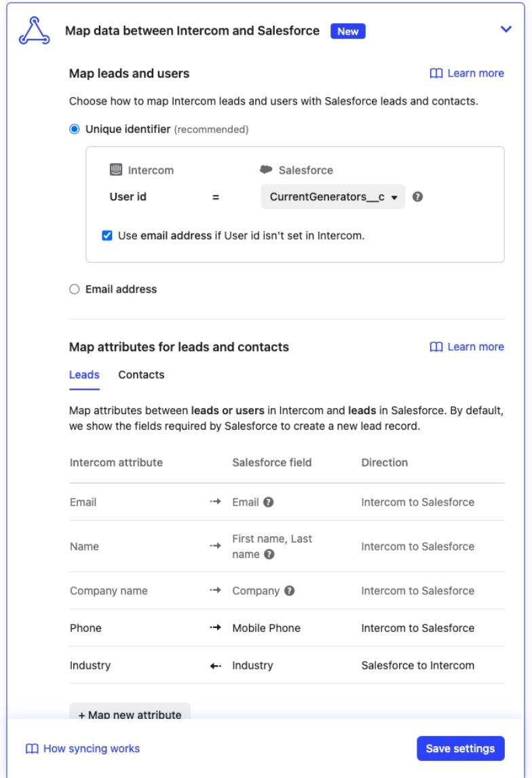Click the Direction column header
The image size is (532, 778).
click(385, 462)
